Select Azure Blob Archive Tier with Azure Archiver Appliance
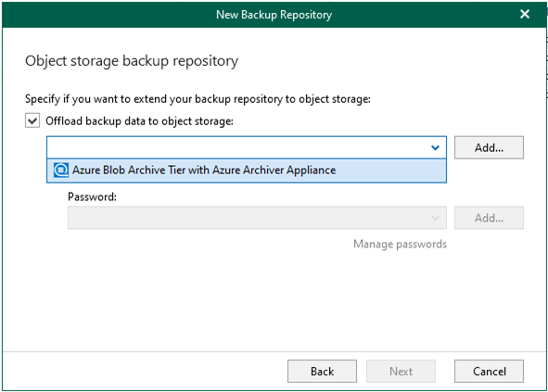548x392 pixels. tap(204, 171)
